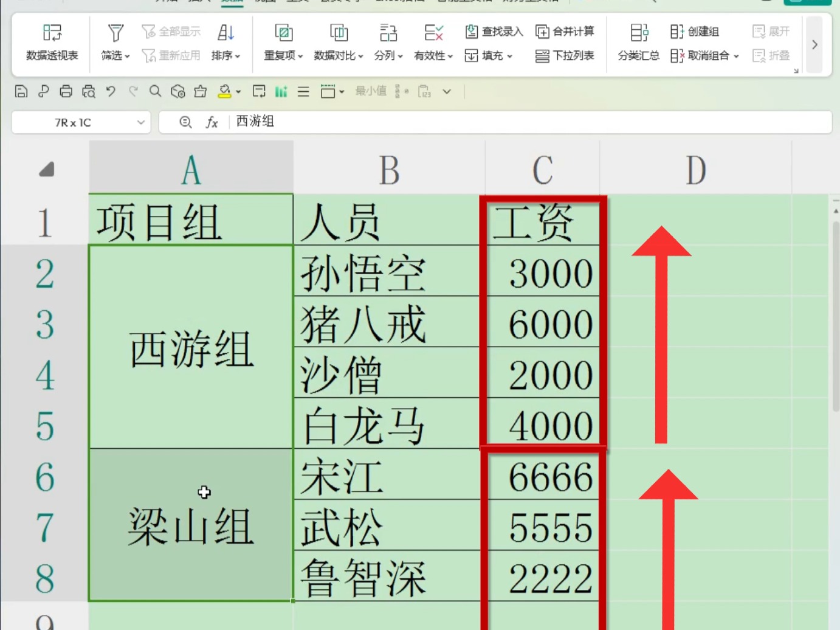
Task: Click the cell 武松
Action: [389, 525]
